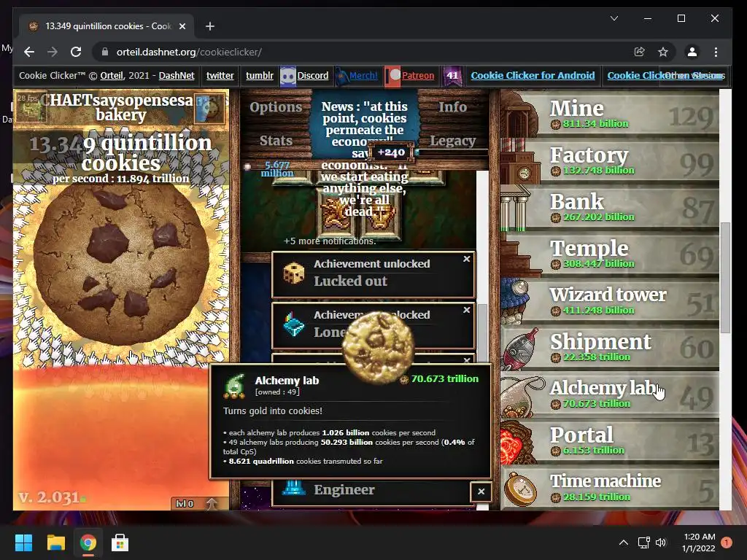This screenshot has height=560, width=747.
Task: Open the Patreon link
Action: pos(418,75)
